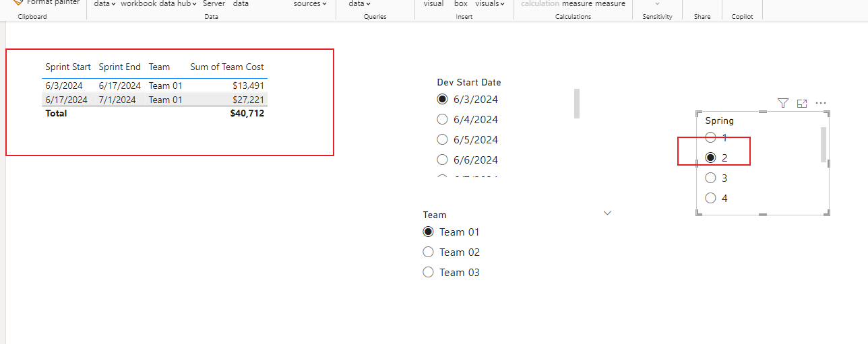Click the Dev Start Date slicer scrollbar
Viewport: 868px width, 344px height.
point(577,103)
